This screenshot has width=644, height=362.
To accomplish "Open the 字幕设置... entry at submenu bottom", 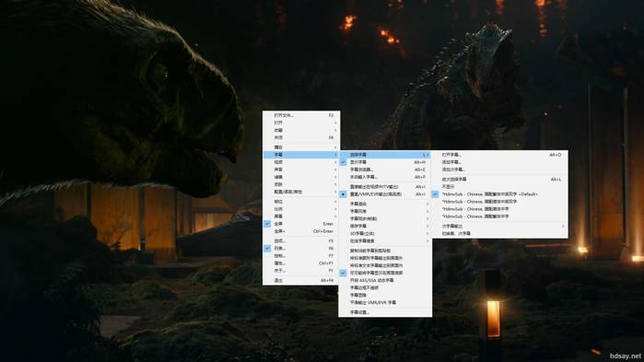I will [x=385, y=312].
